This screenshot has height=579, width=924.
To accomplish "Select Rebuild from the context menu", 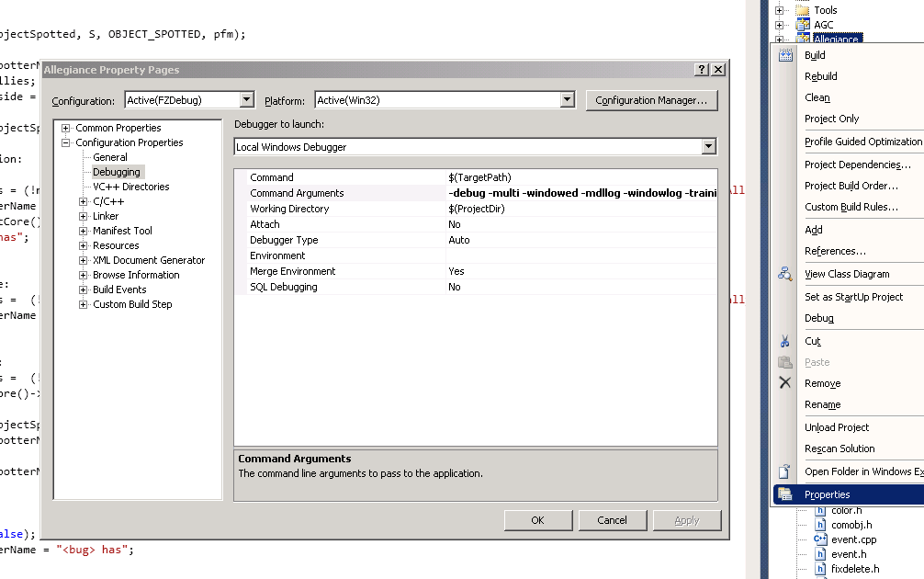I will pos(821,76).
